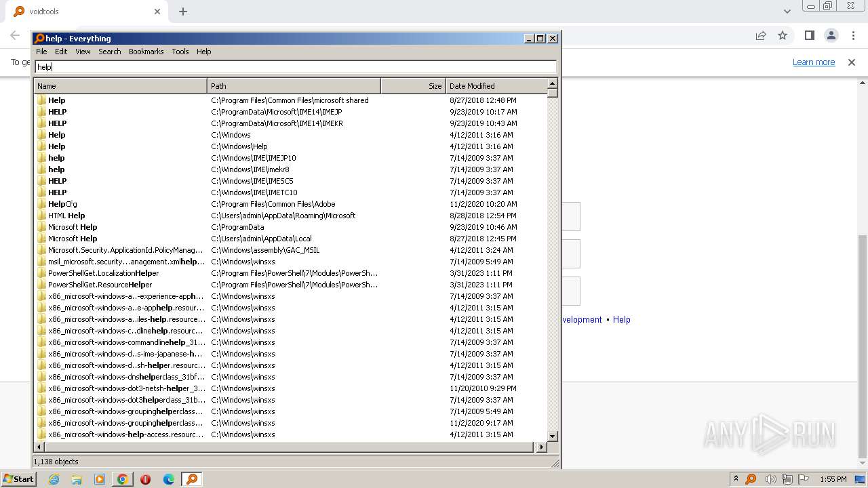Close the voidtools Chrome tab

157,12
